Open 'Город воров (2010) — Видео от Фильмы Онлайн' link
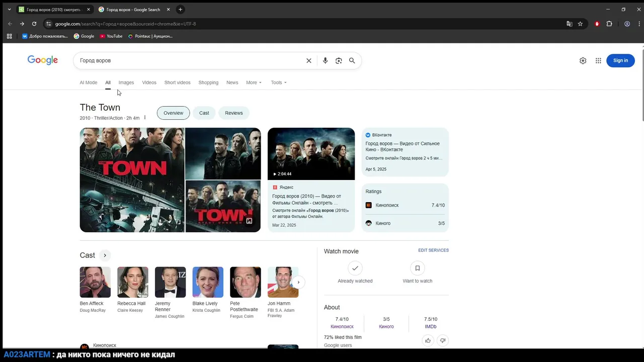 coord(306,200)
